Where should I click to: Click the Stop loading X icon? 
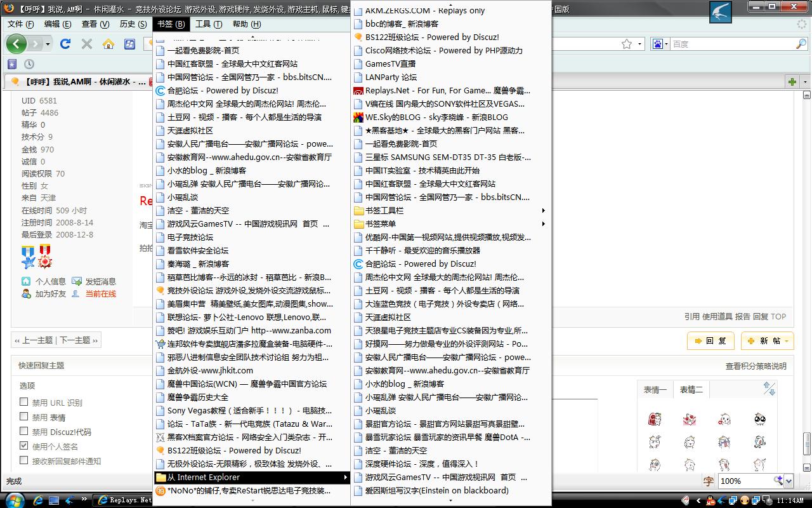pyautogui.click(x=87, y=44)
